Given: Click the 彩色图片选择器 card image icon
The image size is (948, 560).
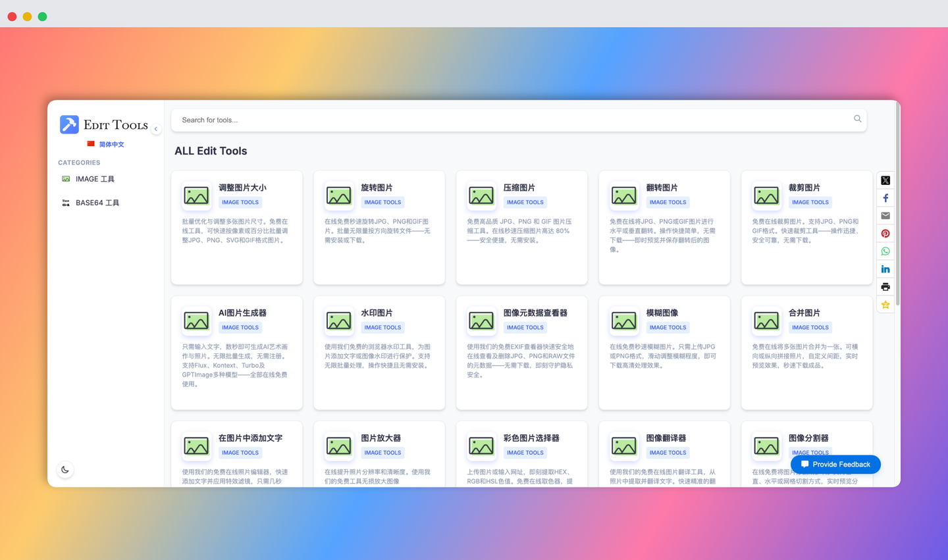Looking at the screenshot, I should pyautogui.click(x=481, y=446).
